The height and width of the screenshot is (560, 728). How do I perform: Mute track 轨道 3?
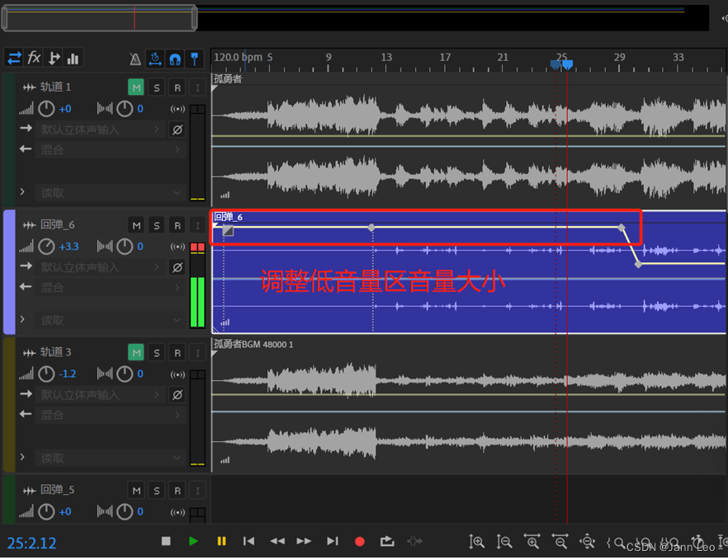click(x=136, y=353)
